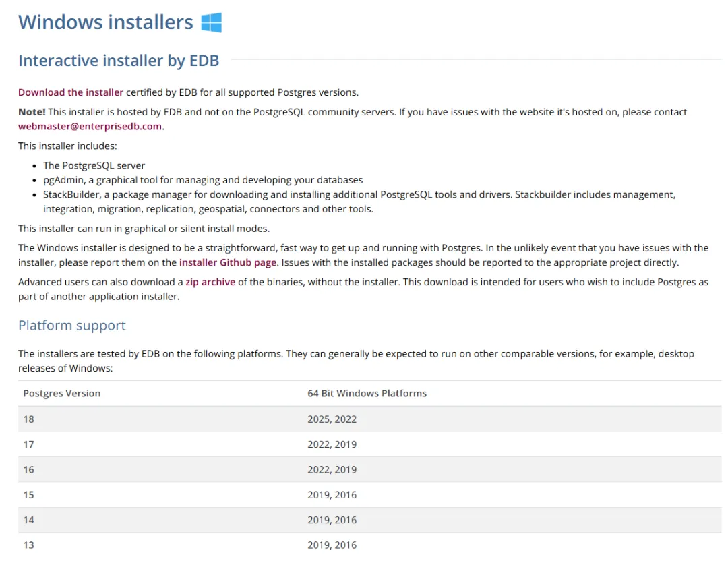Click the Windows logo icon

click(x=211, y=22)
